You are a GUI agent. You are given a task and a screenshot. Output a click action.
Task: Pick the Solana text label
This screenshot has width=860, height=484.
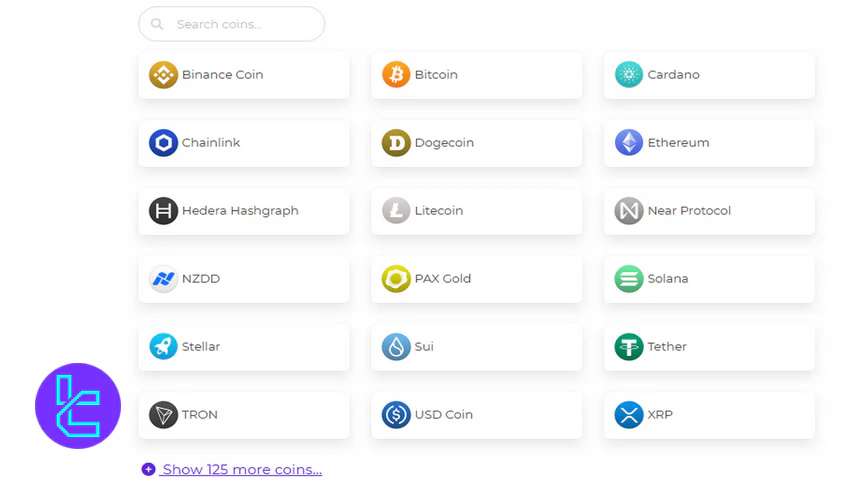point(667,279)
